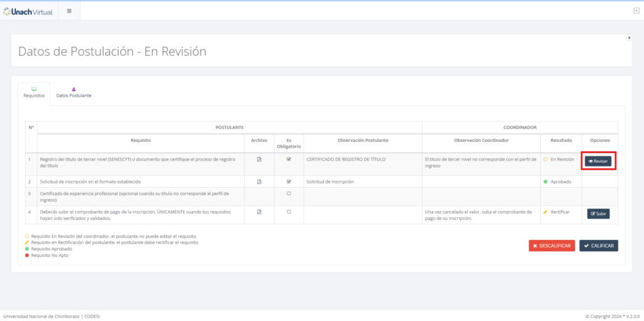The image size is (644, 321).
Task: Toggle obligatory checkbox for Solicitud de inscripción
Action: [289, 182]
